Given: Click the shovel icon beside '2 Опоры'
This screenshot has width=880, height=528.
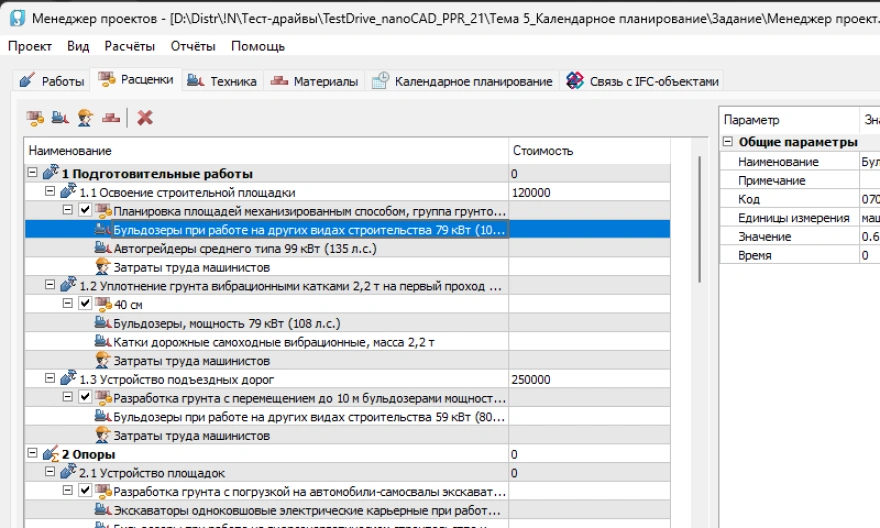Looking at the screenshot, I should [x=50, y=455].
